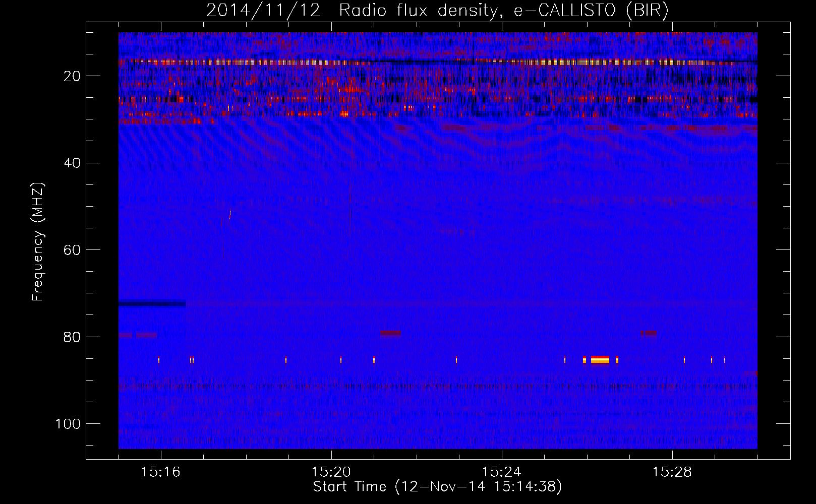
Task: Click the '60' frequency tick label
Action: click(73, 250)
